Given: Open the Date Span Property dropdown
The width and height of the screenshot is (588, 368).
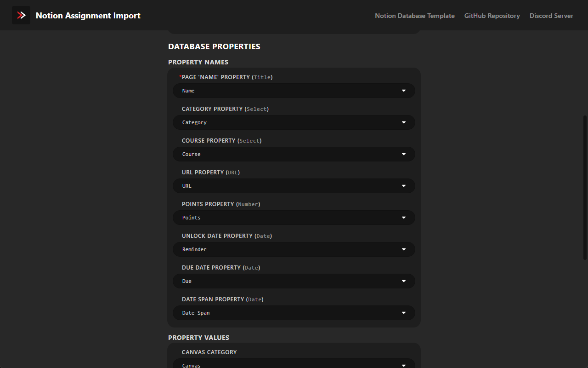Looking at the screenshot, I should tap(294, 313).
